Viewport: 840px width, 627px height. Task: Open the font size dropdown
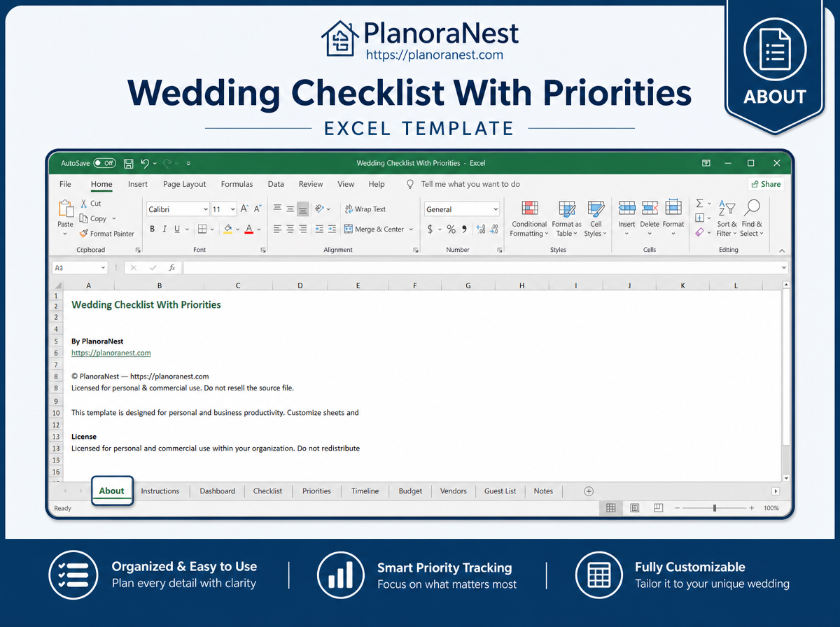(233, 209)
